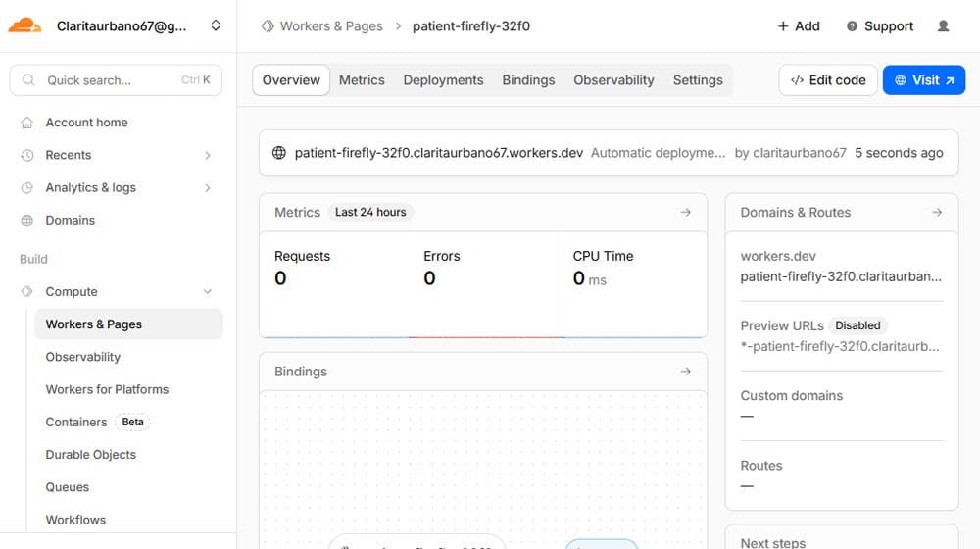The width and height of the screenshot is (980, 549).
Task: Click the blue Visit button
Action: (923, 80)
